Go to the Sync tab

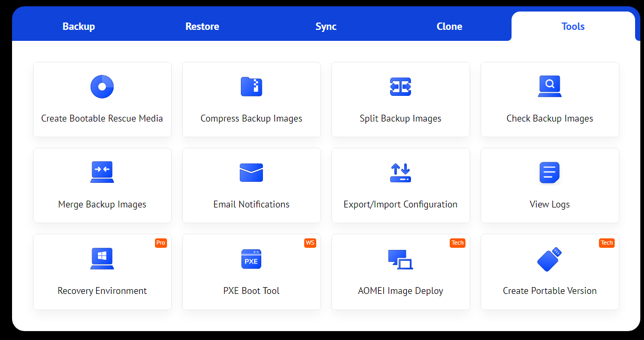pos(326,26)
